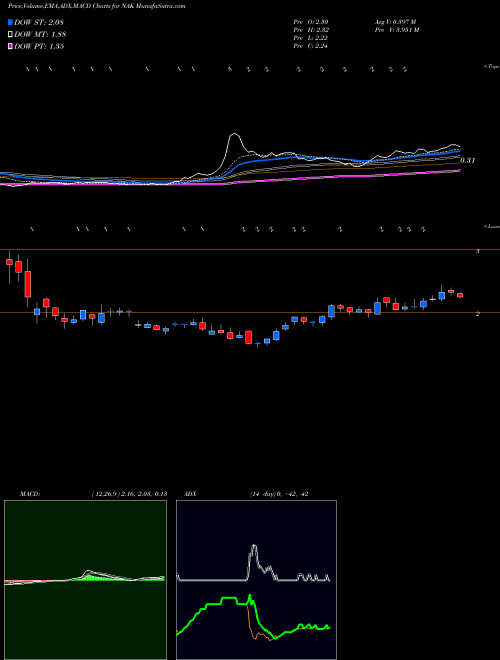Click the 'Pre V: 3.951 M' volume text
Viewport: 500px width, 660px height.
[397, 30]
